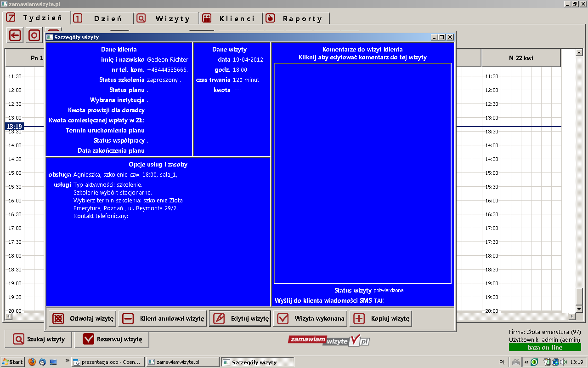Click horizontal scrollbar right arrow
The image size is (588, 368).
(x=571, y=316)
